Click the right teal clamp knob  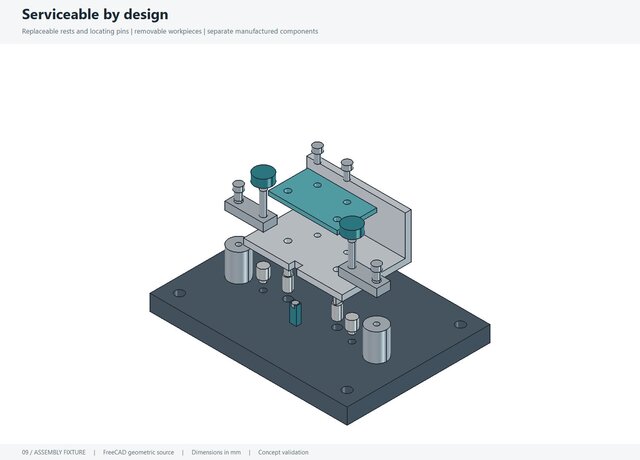tap(352, 228)
